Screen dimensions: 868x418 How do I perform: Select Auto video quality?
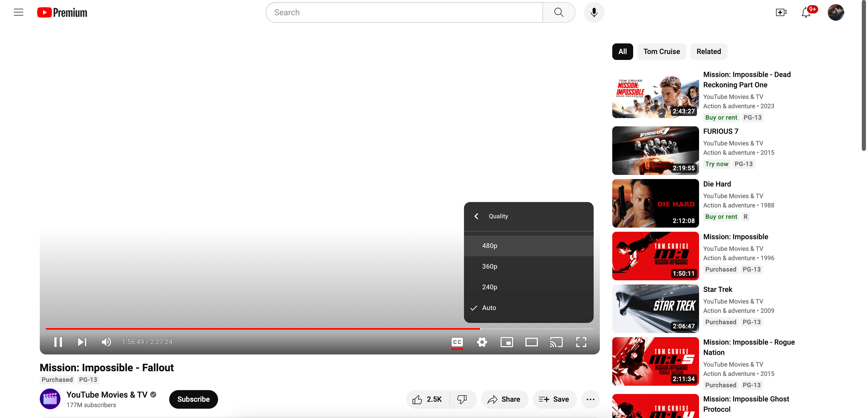coord(489,307)
